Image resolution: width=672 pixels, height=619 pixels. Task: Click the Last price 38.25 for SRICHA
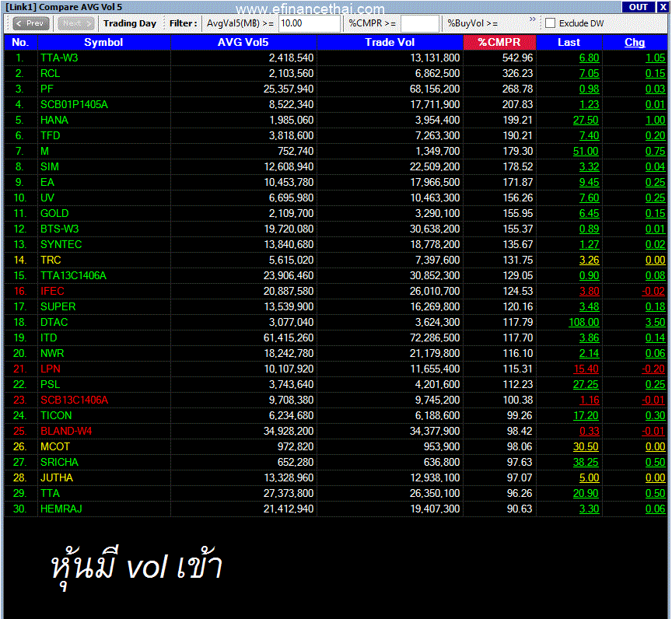click(x=586, y=463)
